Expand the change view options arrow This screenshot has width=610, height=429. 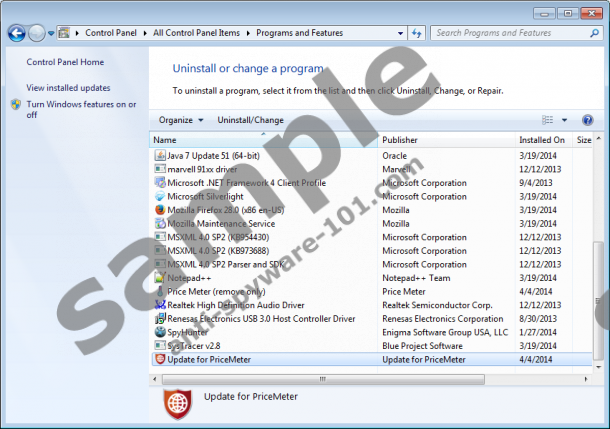point(564,120)
